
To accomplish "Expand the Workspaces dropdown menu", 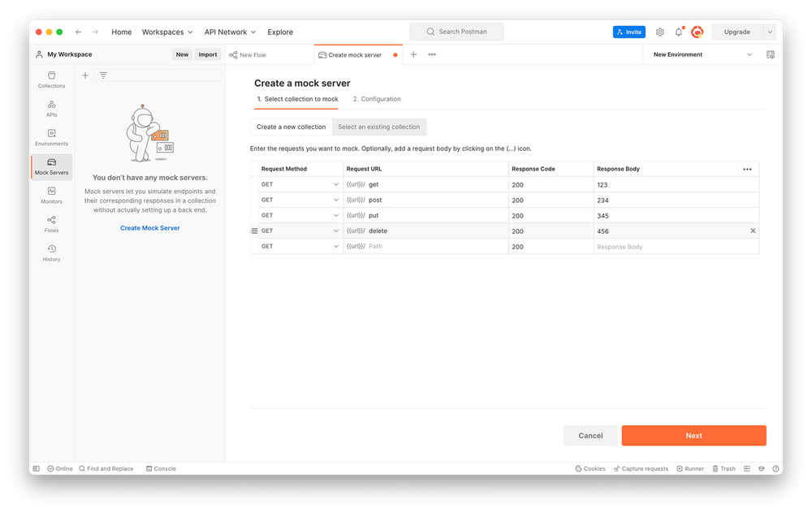I will (167, 32).
